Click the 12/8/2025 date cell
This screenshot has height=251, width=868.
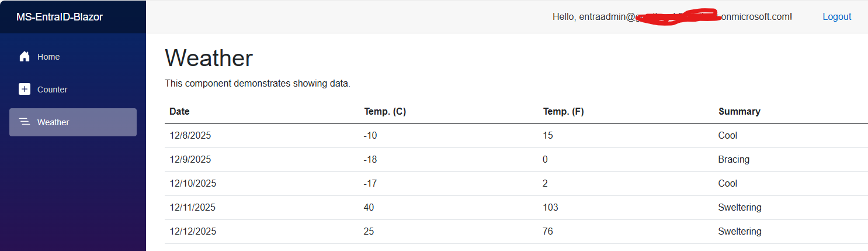(x=190, y=135)
